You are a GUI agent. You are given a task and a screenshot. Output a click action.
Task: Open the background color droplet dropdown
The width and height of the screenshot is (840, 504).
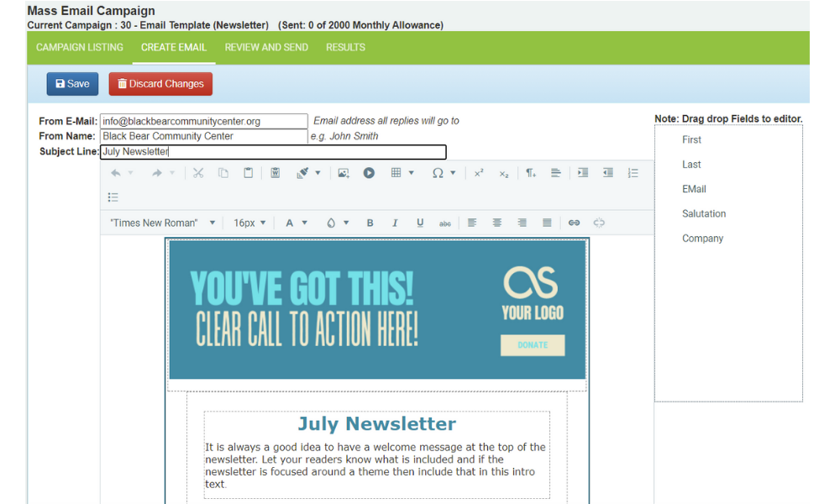click(338, 223)
